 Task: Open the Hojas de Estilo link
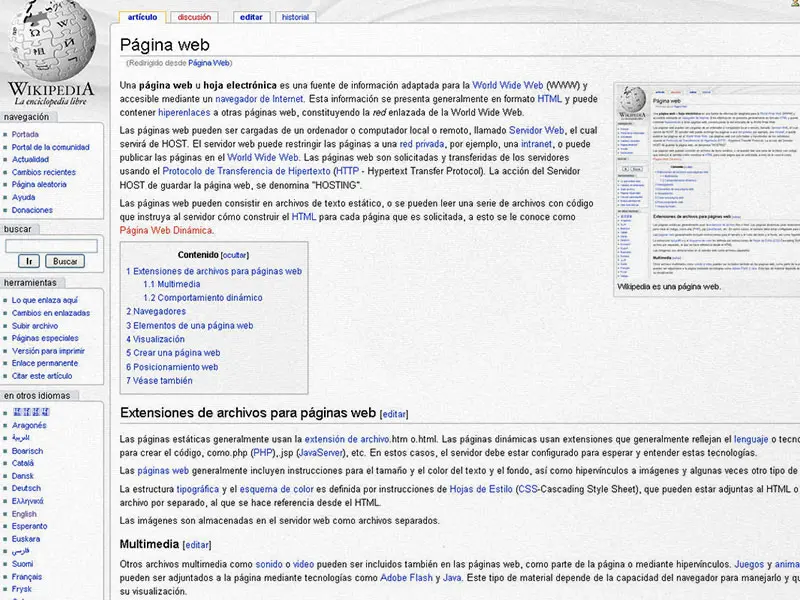click(x=481, y=489)
